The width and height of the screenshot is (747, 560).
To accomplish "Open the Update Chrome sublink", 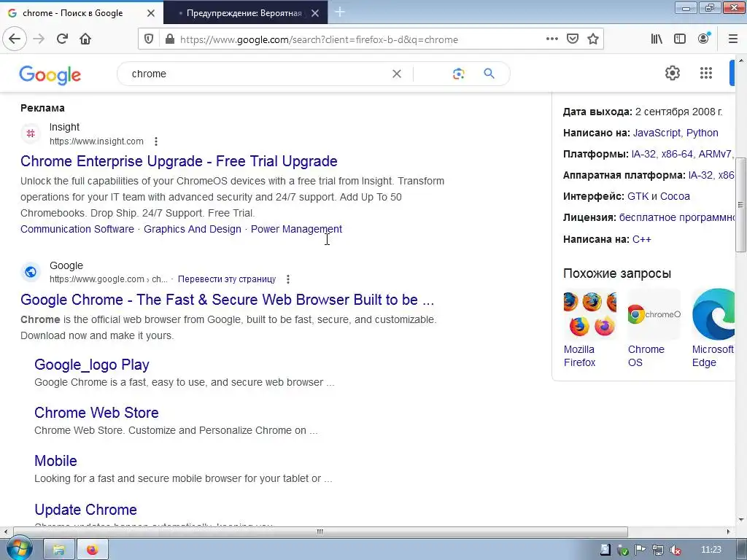I will (x=86, y=510).
